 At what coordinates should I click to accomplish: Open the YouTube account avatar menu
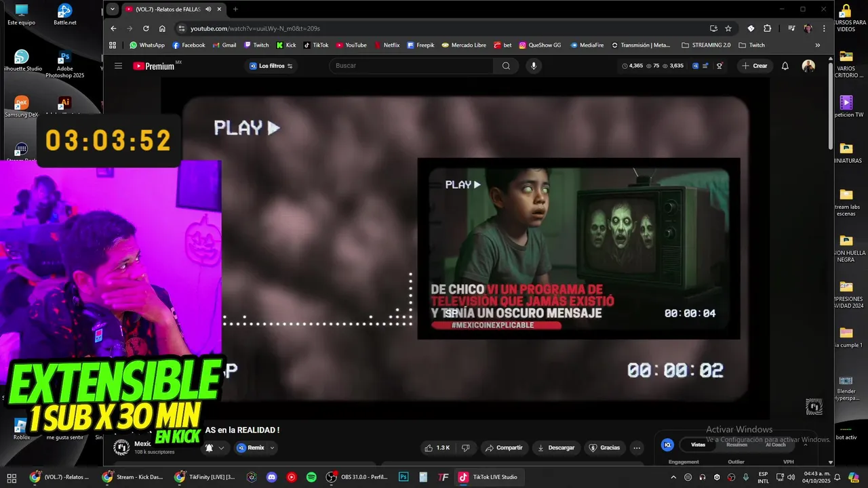click(x=808, y=66)
